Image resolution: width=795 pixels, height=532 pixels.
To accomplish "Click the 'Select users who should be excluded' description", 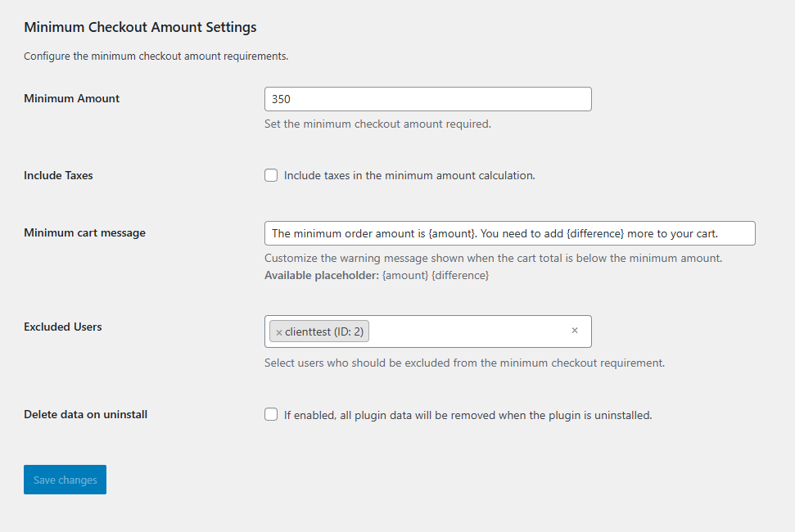I will (464, 363).
